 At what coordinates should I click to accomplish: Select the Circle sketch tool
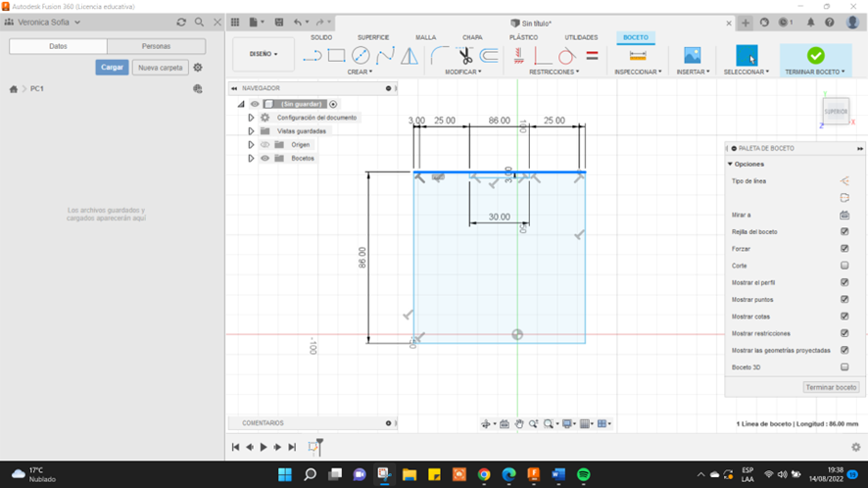[361, 56]
